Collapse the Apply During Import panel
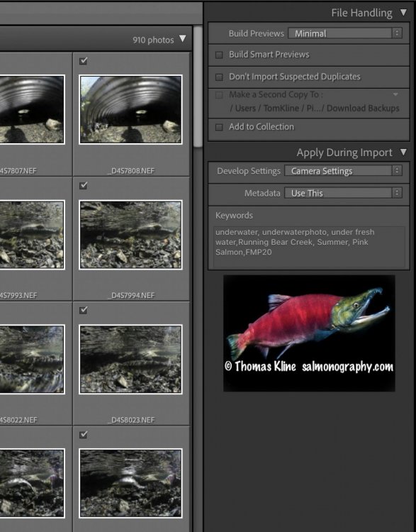 [403, 152]
